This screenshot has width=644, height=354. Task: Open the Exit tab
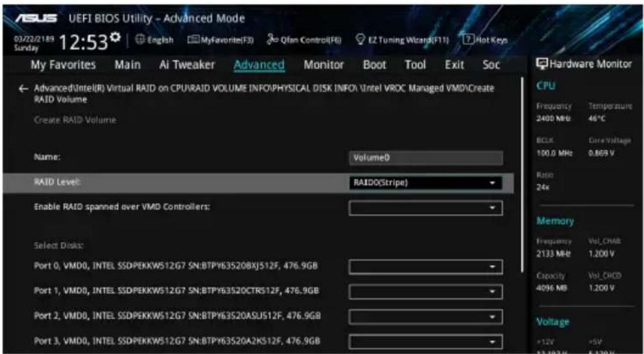[x=454, y=65]
